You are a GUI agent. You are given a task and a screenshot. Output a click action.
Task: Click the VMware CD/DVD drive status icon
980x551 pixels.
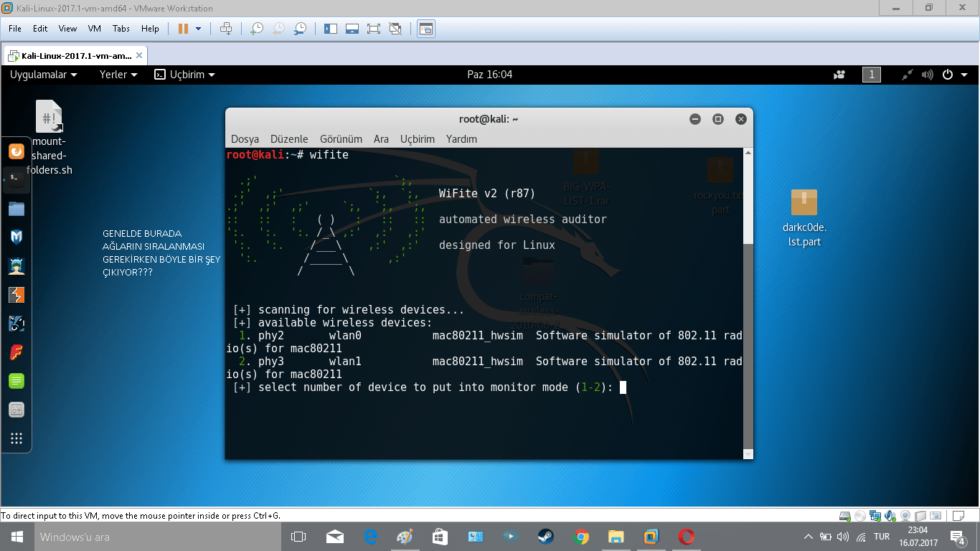click(x=860, y=516)
